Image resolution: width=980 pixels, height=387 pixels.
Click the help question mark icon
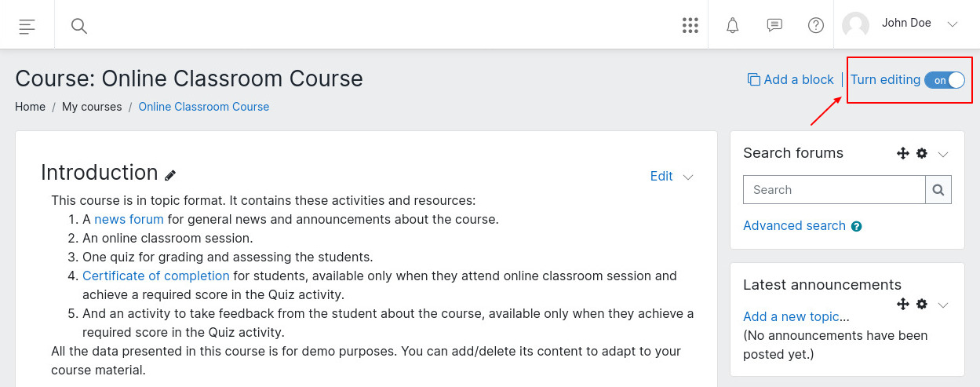(816, 25)
